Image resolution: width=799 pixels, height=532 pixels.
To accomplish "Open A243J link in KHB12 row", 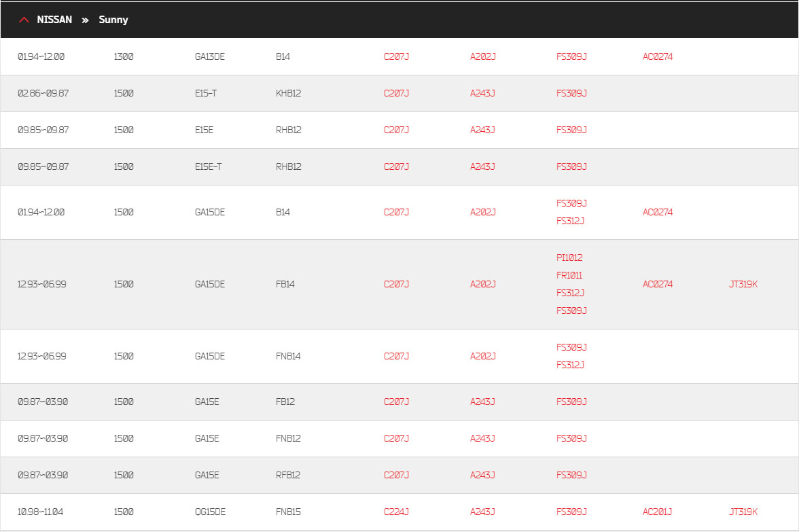I will (x=482, y=93).
